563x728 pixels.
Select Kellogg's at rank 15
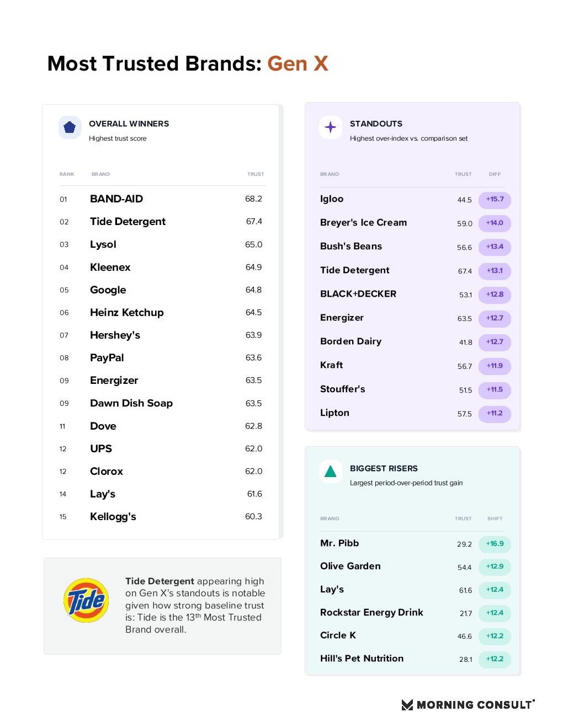tap(113, 517)
